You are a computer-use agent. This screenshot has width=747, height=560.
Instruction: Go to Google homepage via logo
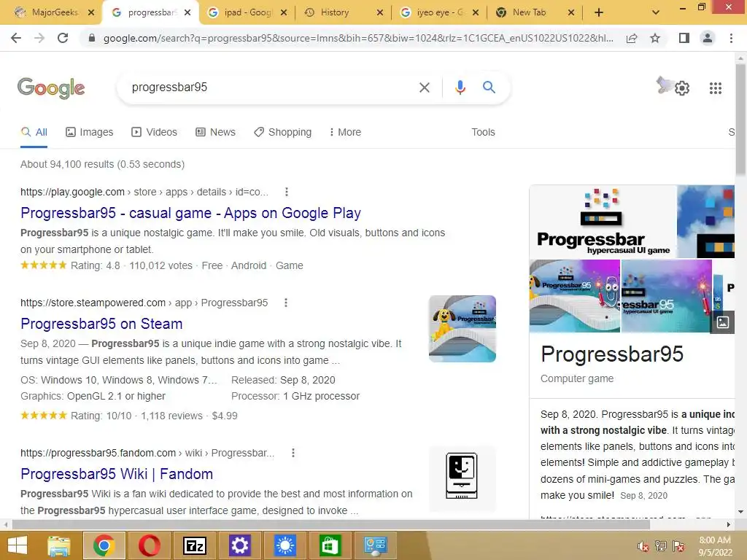click(51, 87)
